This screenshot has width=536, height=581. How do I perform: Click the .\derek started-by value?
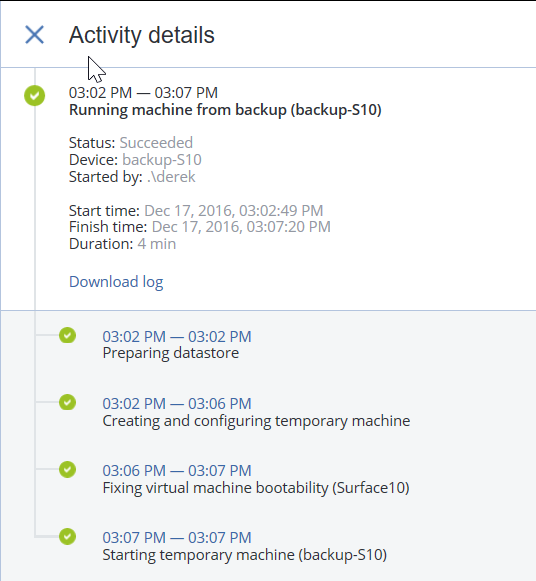pos(171,177)
